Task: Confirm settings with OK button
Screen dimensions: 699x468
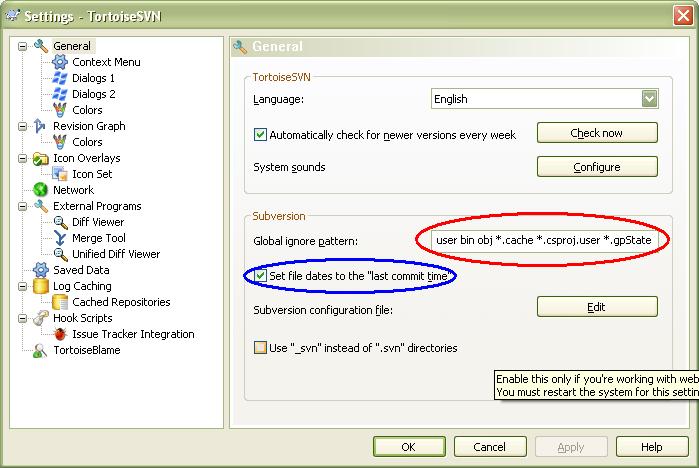Action: pyautogui.click(x=409, y=447)
